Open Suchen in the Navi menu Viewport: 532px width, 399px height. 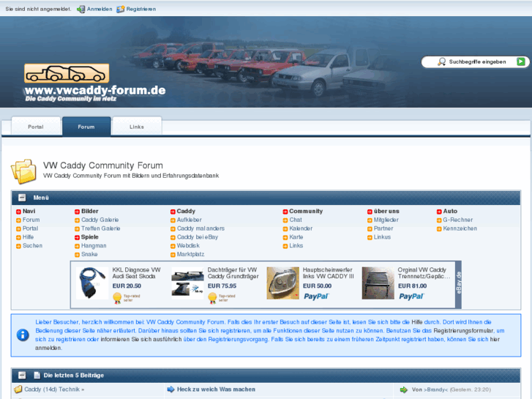pos(32,245)
